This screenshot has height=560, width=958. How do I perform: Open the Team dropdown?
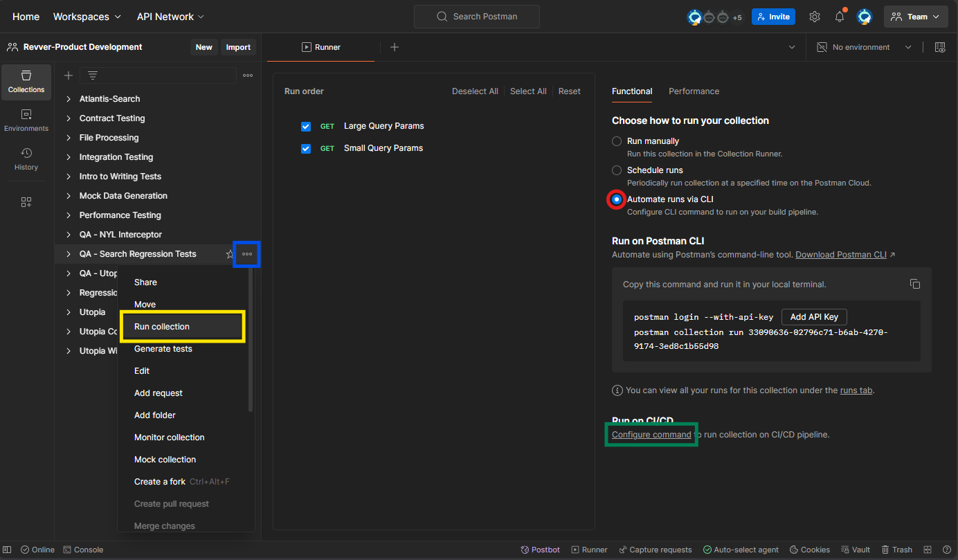point(916,17)
